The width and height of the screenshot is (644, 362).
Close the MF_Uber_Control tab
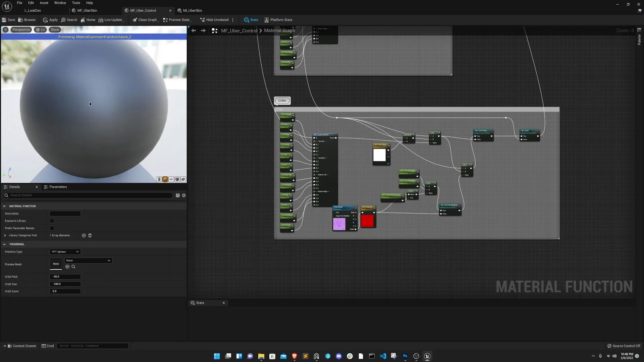tap(170, 10)
